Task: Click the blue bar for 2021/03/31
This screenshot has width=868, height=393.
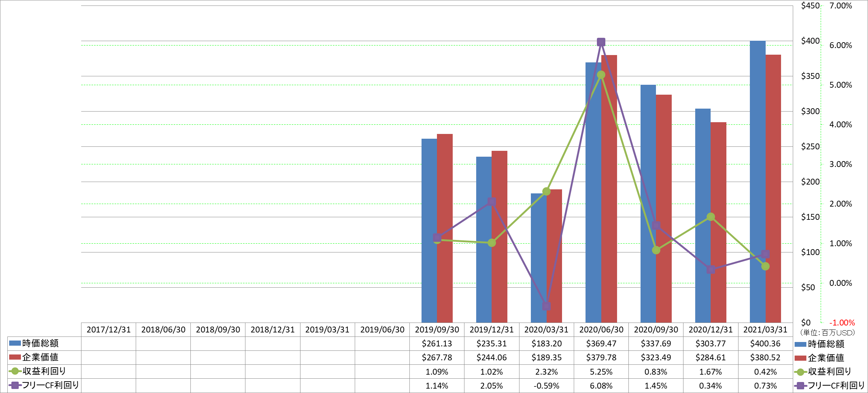Action: tap(758, 182)
